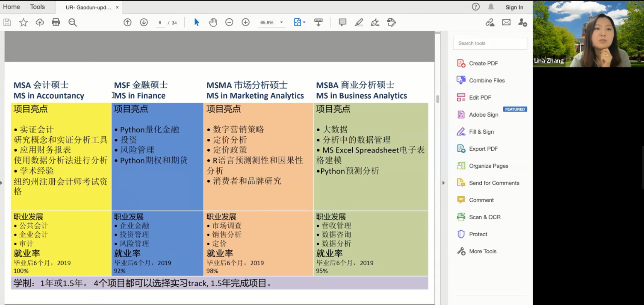Select the highlighter pen tool
Viewport: 644px width, 305px height.
click(359, 22)
